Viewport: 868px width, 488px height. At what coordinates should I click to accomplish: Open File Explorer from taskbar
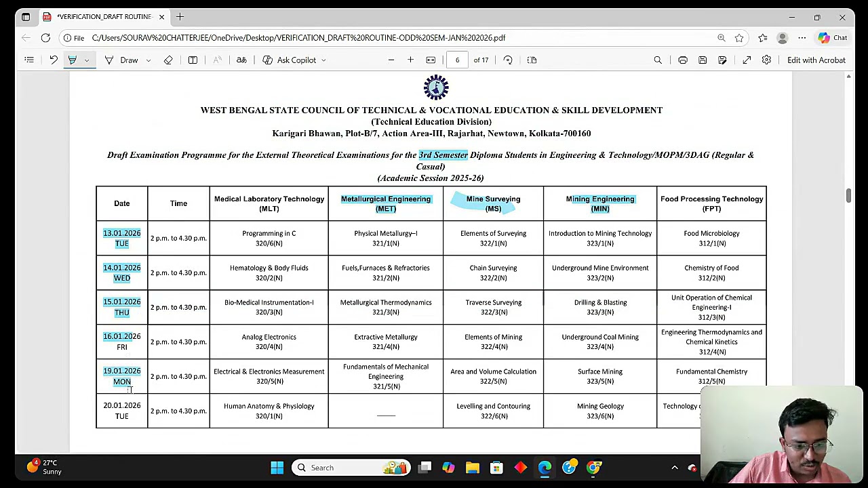tap(473, 468)
